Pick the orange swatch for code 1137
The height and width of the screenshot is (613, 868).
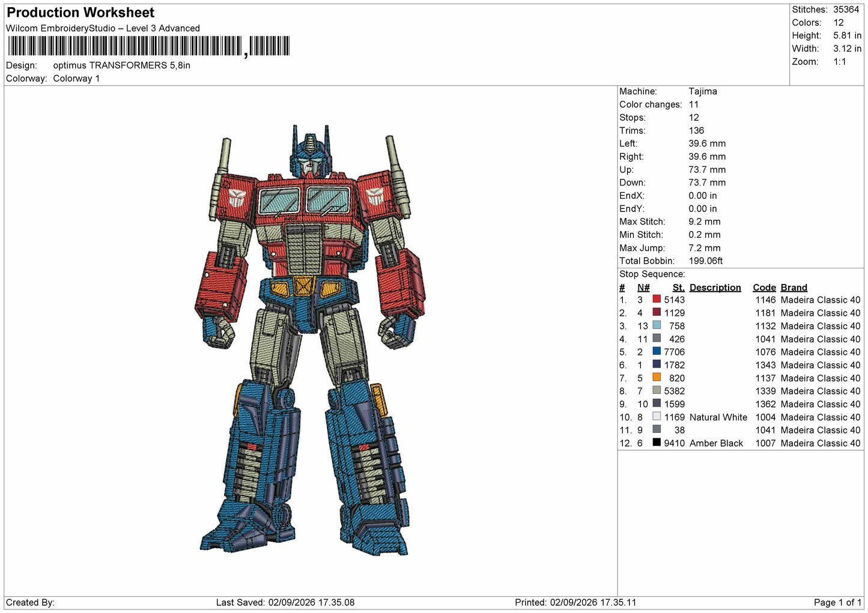pos(657,378)
